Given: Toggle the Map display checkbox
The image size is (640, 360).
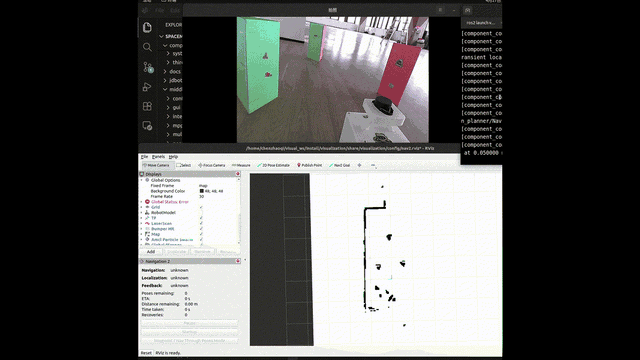Looking at the screenshot, I should pos(201,234).
